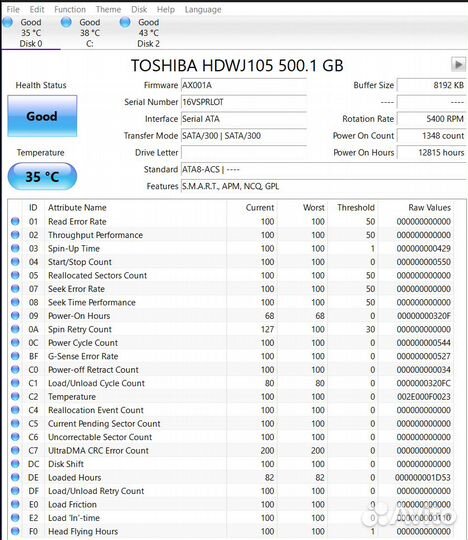Viewport: 468px width, 540px height.
Task: Click the Standard field ATA8-ACS
Action: [x=324, y=169]
